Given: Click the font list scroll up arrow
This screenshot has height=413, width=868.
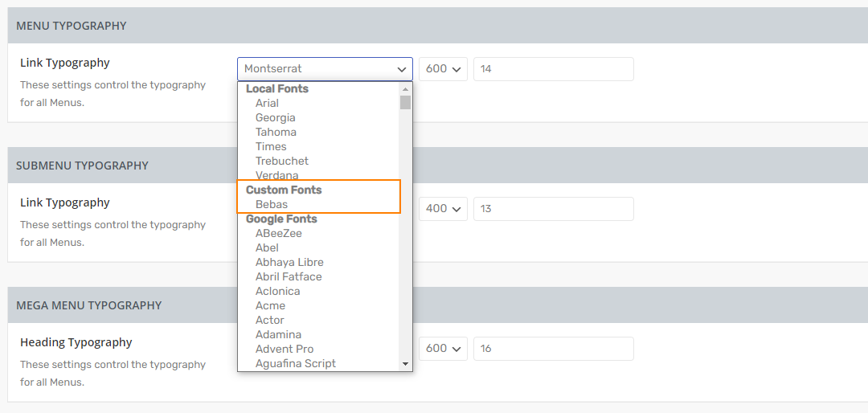Looking at the screenshot, I should tap(406, 88).
